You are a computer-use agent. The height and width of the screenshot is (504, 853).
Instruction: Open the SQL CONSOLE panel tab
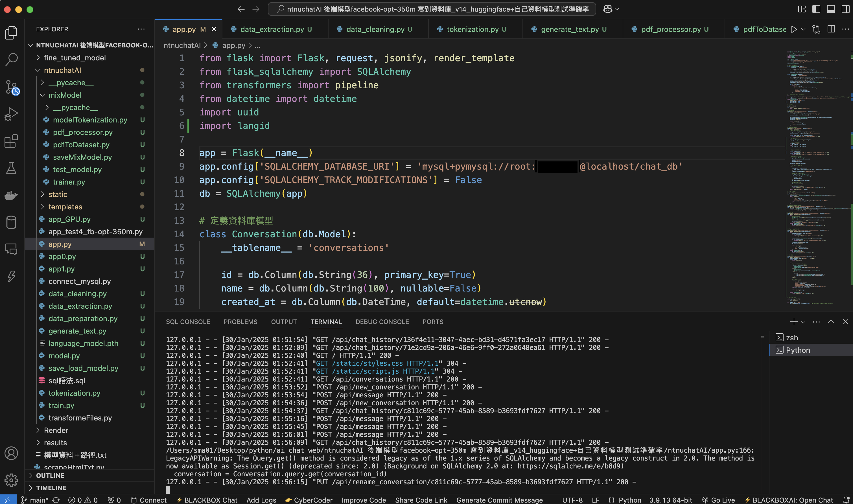188,322
